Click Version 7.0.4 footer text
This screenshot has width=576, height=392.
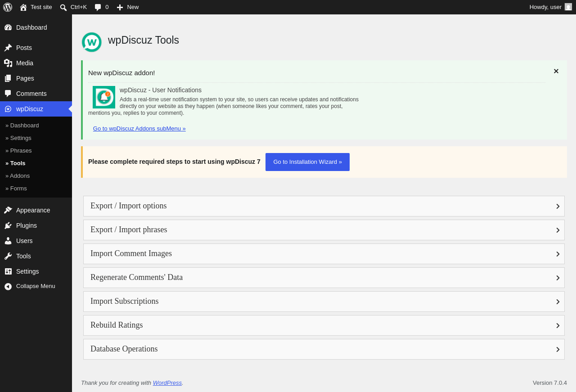(550, 383)
